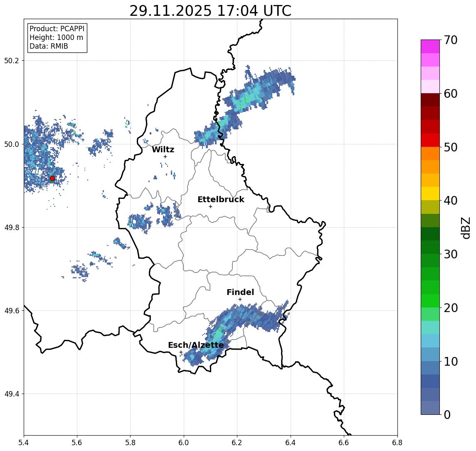Click the longitude tick label 6.6
This screenshot has width=476, height=451.
[344, 443]
